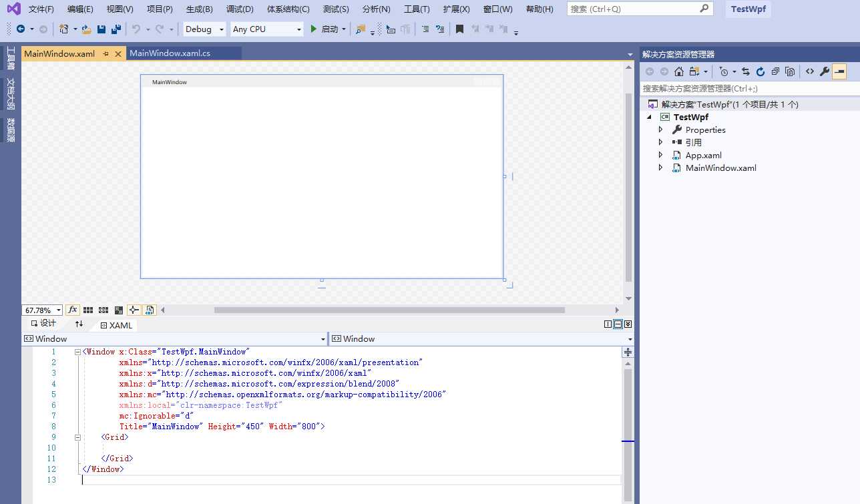Click the Solution Explorer home icon
Viewport: 860px width, 504px height.
679,71
